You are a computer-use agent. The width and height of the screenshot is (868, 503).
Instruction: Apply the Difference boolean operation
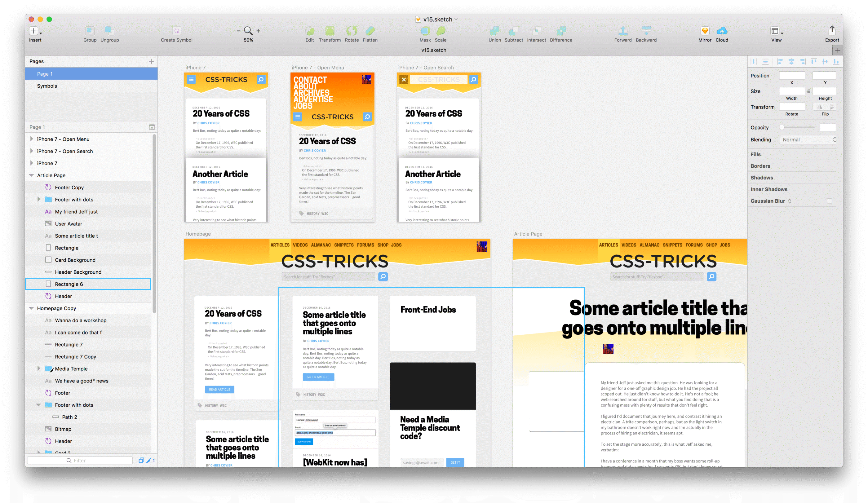coord(561,31)
